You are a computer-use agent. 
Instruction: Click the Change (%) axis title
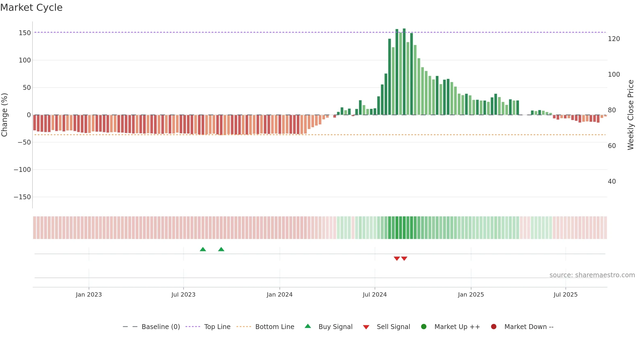(4, 115)
